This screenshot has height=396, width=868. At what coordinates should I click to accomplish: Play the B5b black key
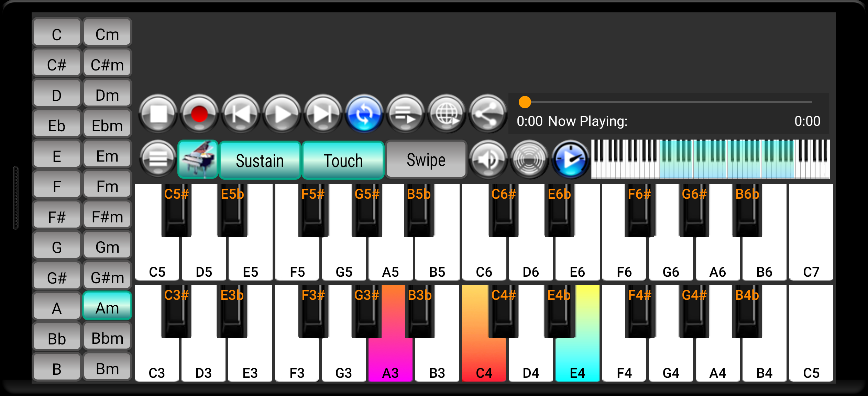(x=419, y=210)
